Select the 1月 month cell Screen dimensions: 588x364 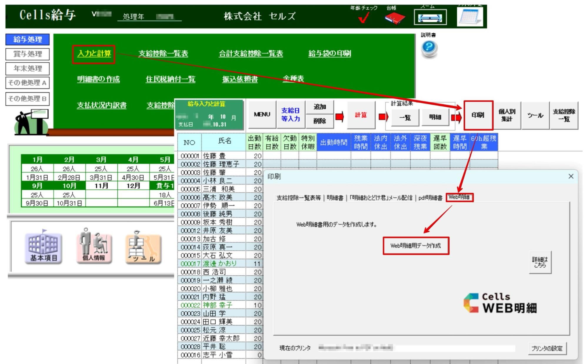[37, 160]
